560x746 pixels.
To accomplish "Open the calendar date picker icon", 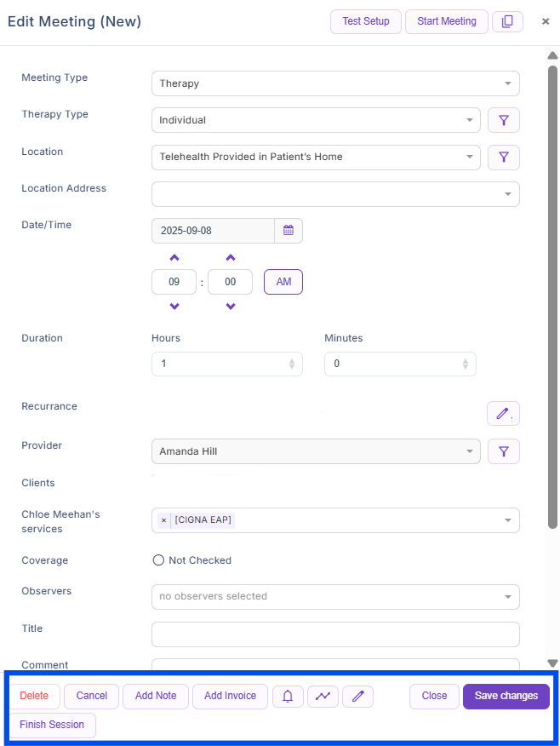I will pyautogui.click(x=289, y=231).
